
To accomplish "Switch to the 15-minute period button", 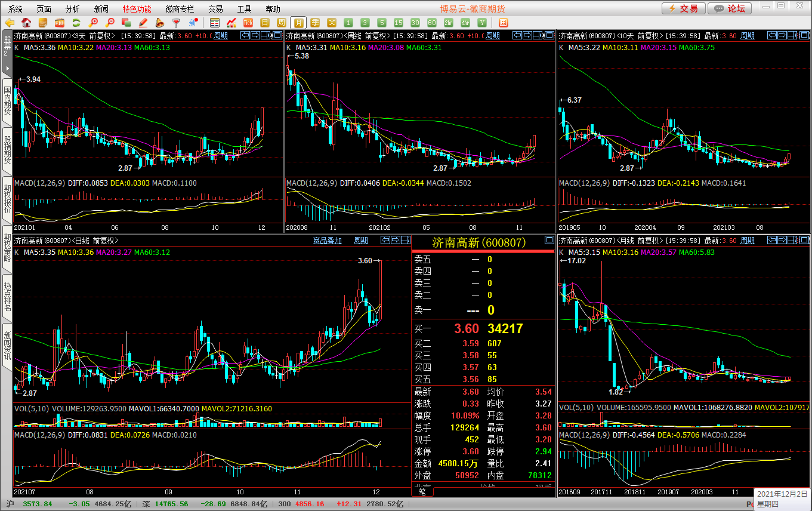I will pos(399,23).
